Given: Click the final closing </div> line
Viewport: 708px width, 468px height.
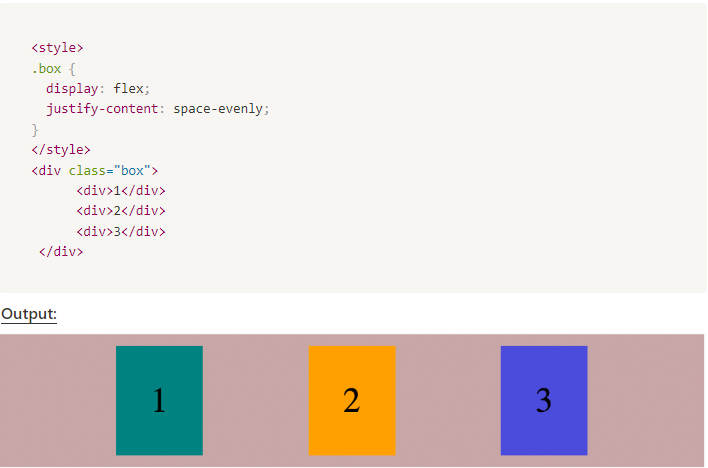Looking at the screenshot, I should (61, 252).
